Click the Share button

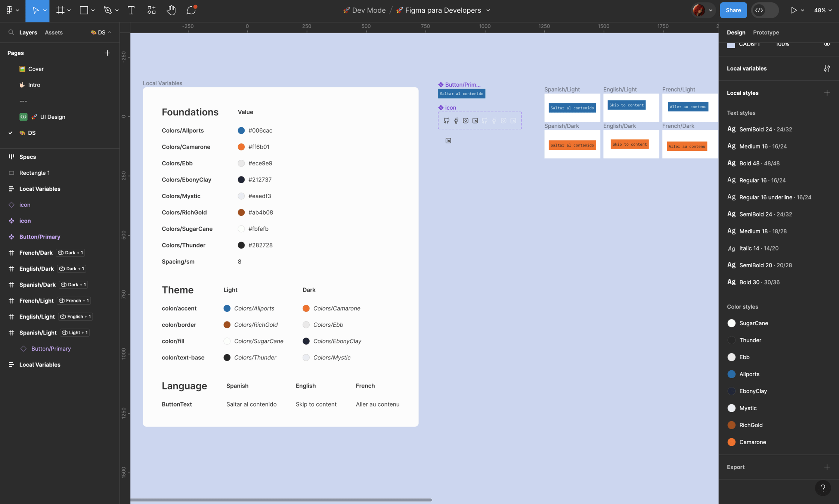coord(733,10)
